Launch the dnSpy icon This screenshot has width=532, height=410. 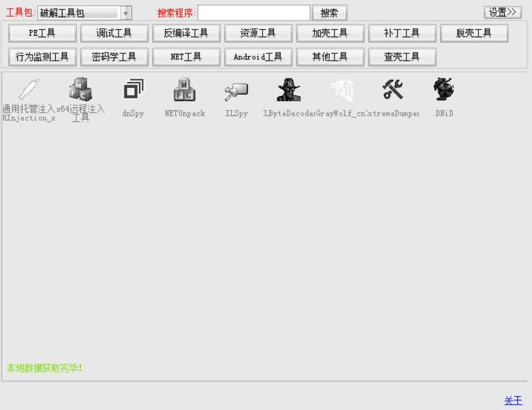[134, 89]
